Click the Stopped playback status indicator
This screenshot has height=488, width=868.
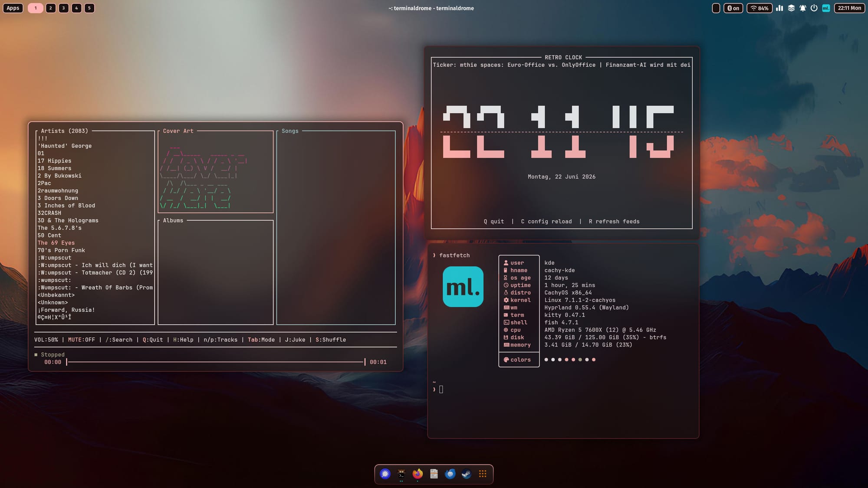point(49,355)
